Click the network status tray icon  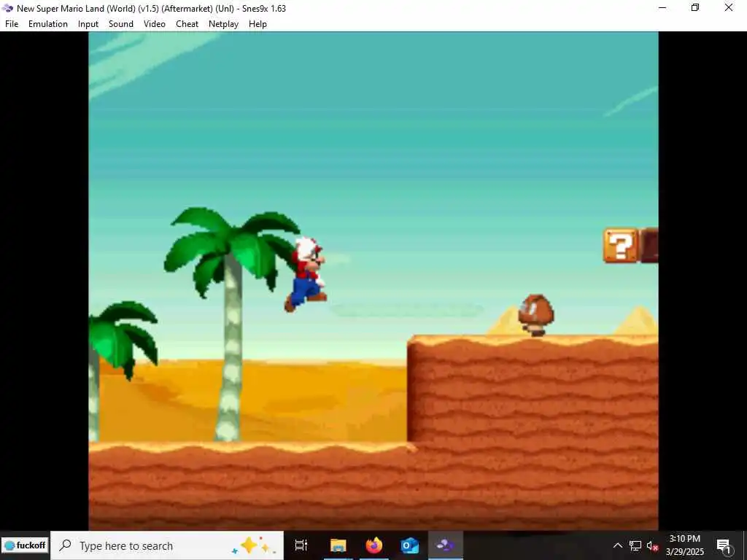point(635,545)
